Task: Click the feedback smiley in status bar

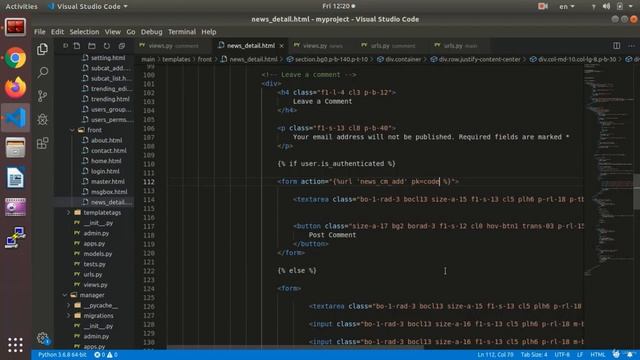Action: pos(616,355)
